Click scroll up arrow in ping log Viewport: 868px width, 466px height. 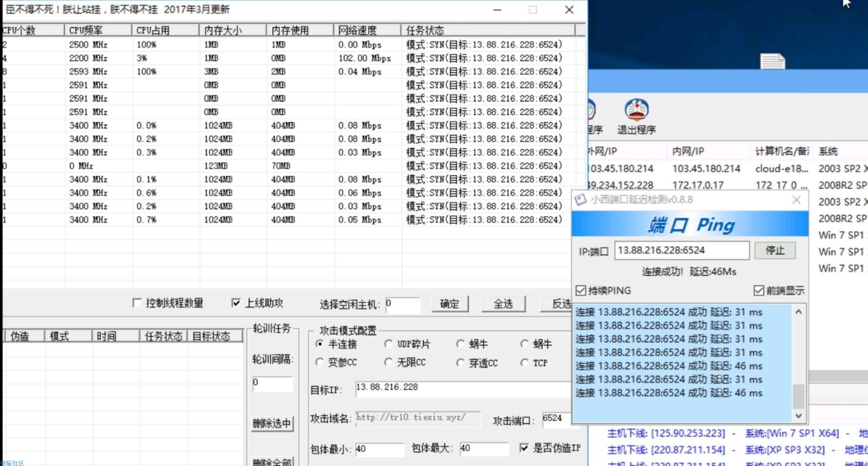tap(798, 312)
